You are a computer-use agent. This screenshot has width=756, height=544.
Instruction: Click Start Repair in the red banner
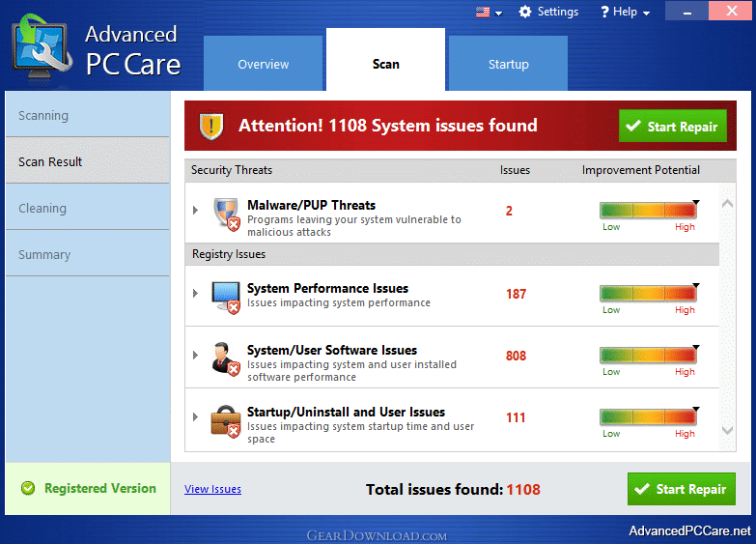tap(673, 126)
